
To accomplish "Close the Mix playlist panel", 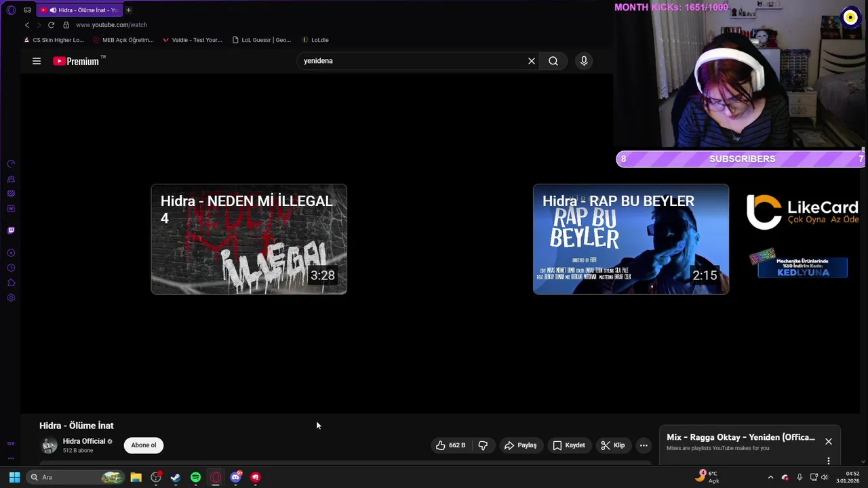I will [828, 441].
